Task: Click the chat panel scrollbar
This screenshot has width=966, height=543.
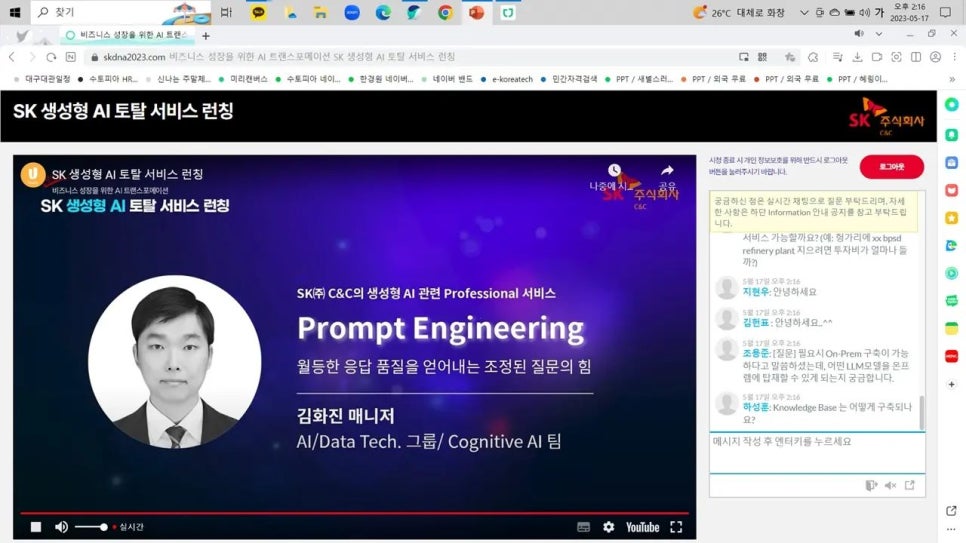Action: pos(922,412)
